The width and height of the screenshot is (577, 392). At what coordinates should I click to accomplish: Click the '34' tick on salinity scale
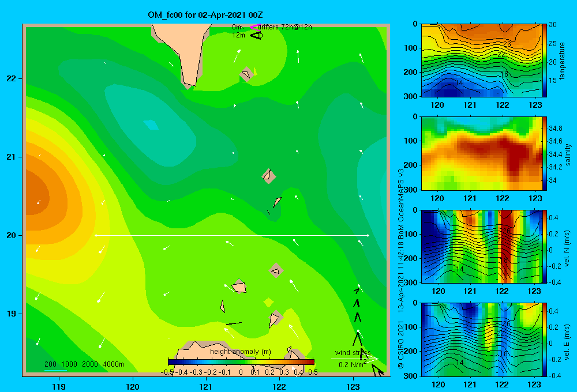coord(553,180)
